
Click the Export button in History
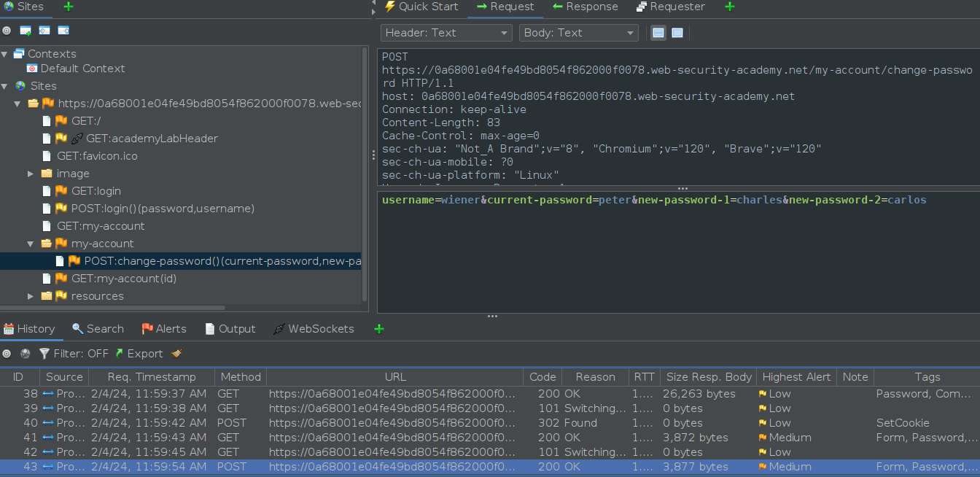pyautogui.click(x=139, y=354)
